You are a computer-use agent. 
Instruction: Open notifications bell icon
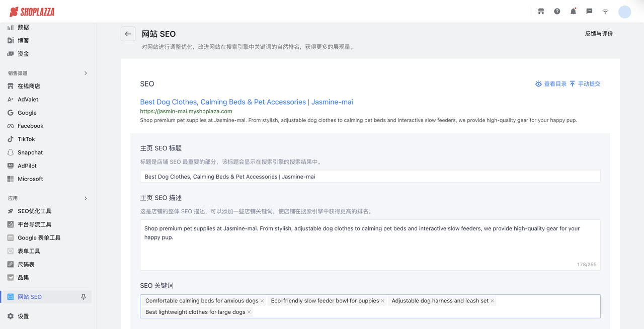(573, 11)
